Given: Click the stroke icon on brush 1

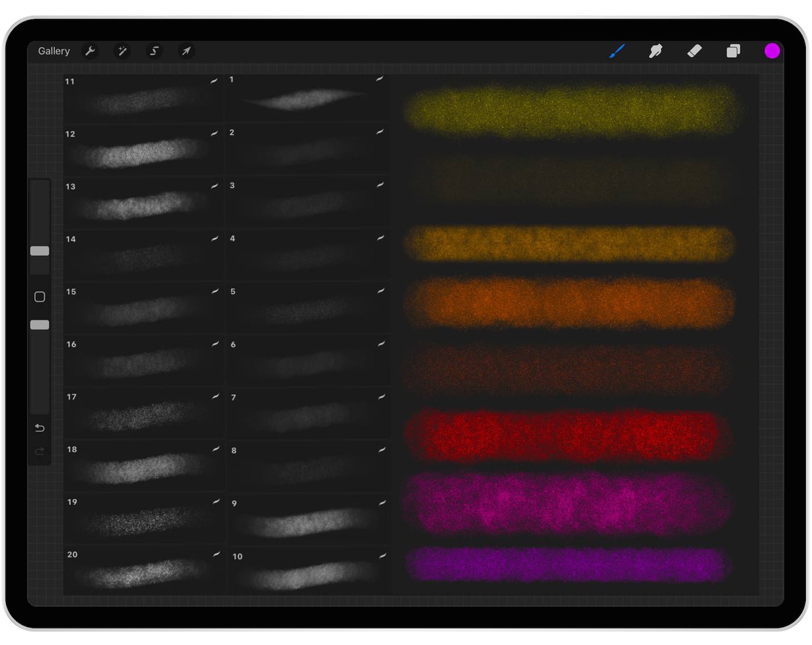Looking at the screenshot, I should [379, 79].
